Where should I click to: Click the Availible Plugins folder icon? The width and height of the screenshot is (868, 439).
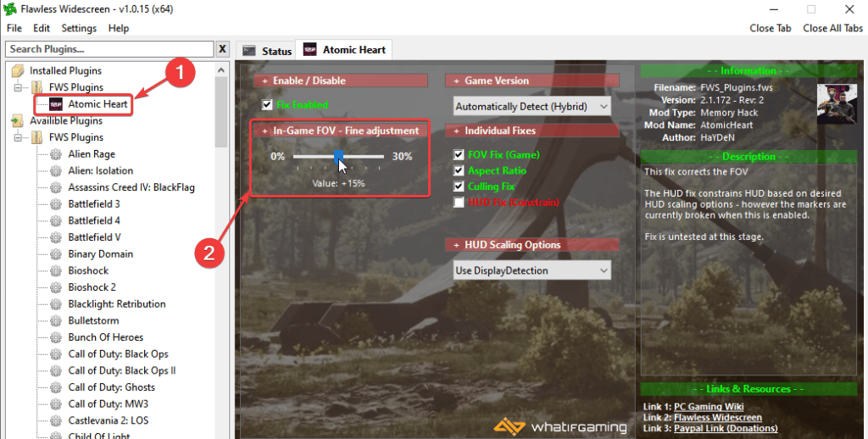pyautogui.click(x=18, y=120)
